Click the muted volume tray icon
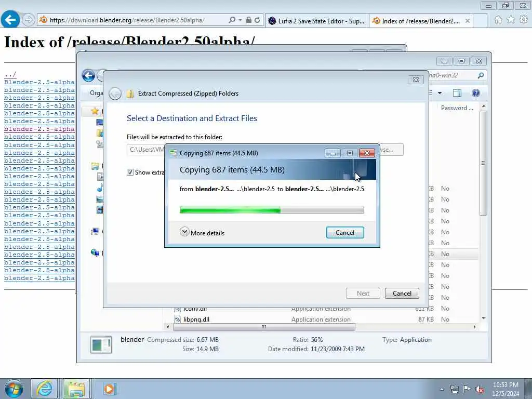 480,390
